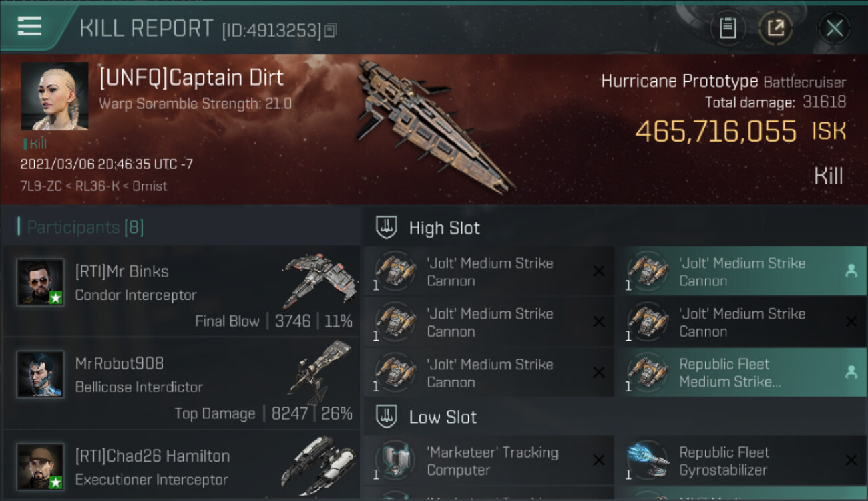The image size is (868, 501).
Task: Open the clipboard icon in header
Action: (x=728, y=28)
